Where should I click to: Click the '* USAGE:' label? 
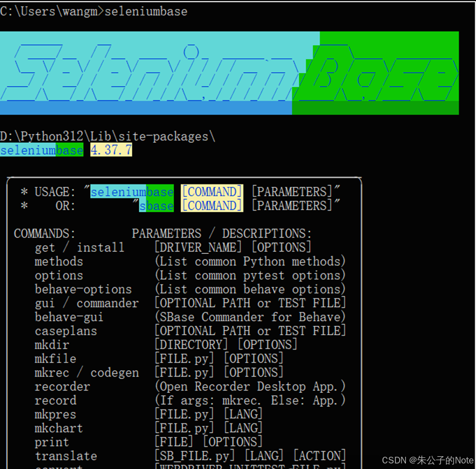click(48, 192)
